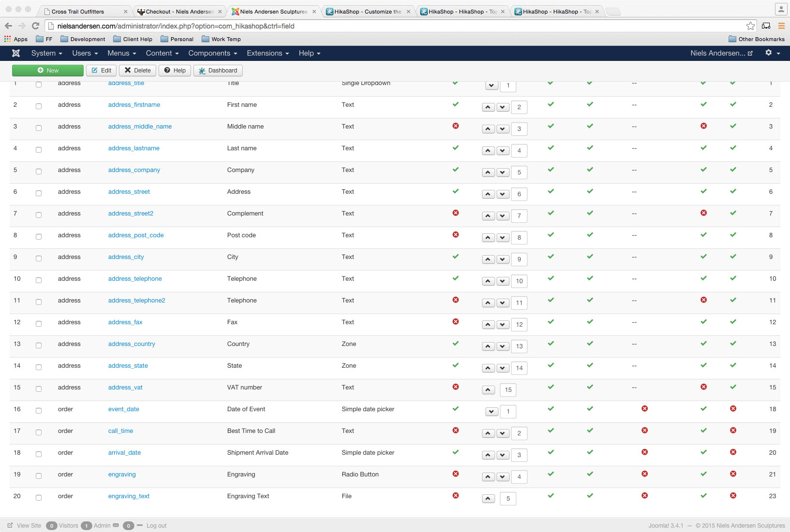Image resolution: width=790 pixels, height=532 pixels.
Task: Move address_city down one position
Action: pyautogui.click(x=503, y=259)
